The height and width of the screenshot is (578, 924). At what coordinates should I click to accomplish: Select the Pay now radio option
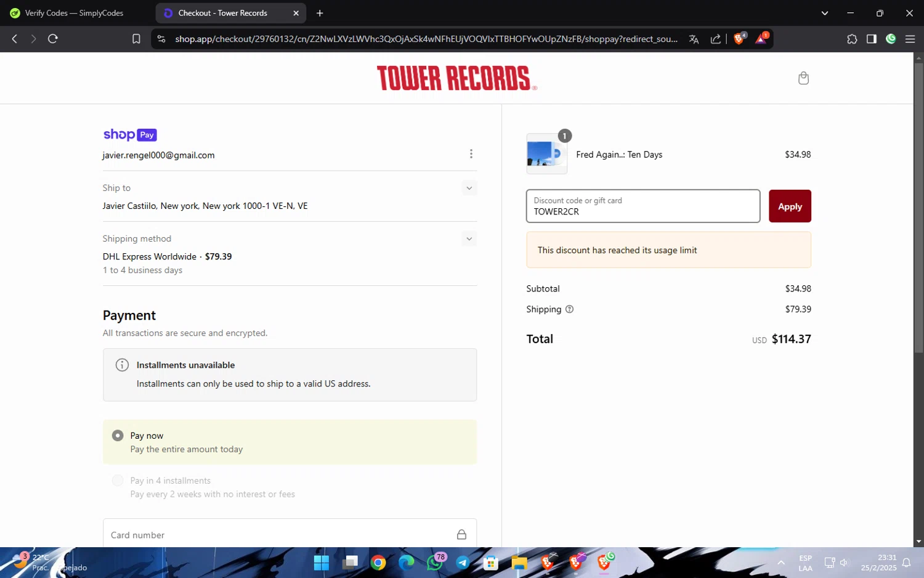[x=118, y=436]
